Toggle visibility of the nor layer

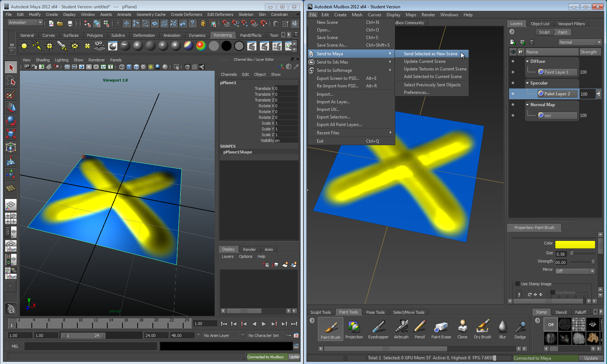click(x=513, y=116)
